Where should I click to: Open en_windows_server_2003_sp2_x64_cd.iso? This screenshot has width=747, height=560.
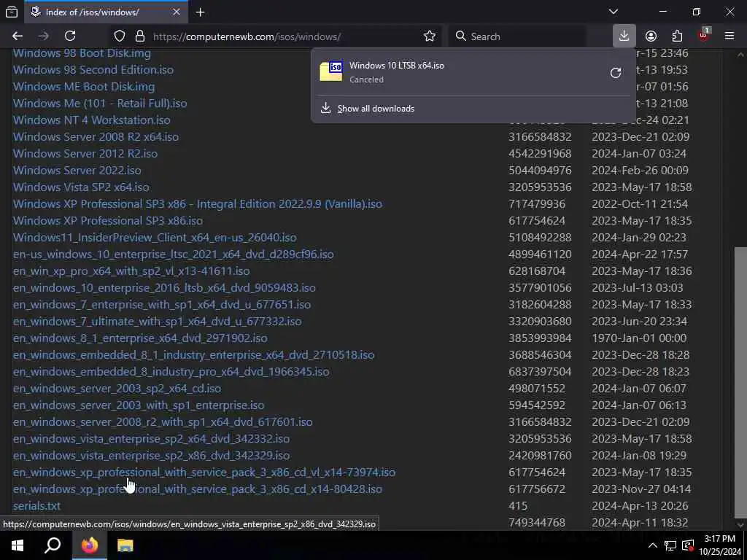[117, 388]
